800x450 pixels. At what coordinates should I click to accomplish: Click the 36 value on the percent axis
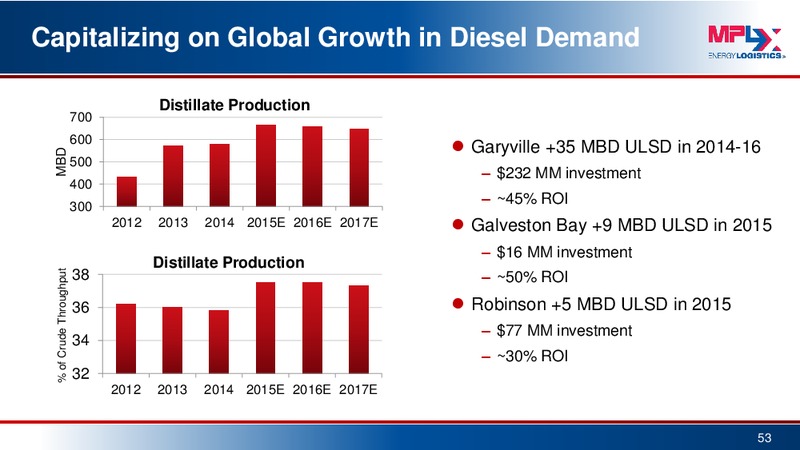[81, 308]
